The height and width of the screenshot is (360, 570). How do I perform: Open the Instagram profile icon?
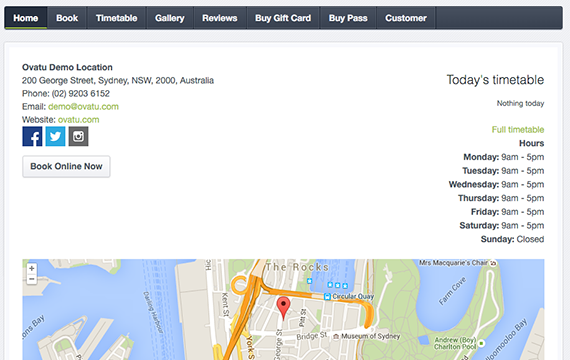click(x=79, y=136)
